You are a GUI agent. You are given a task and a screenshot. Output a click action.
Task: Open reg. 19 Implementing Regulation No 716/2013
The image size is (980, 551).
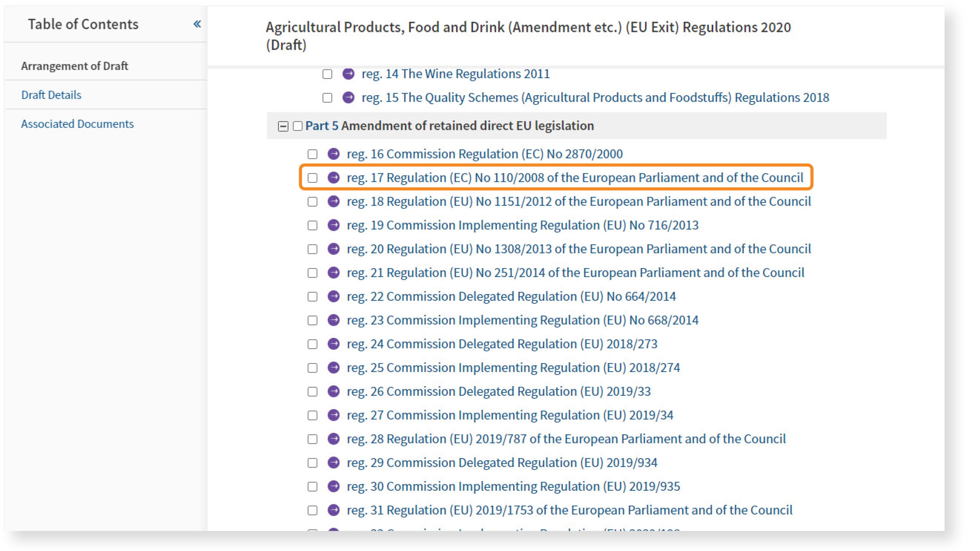tap(523, 225)
